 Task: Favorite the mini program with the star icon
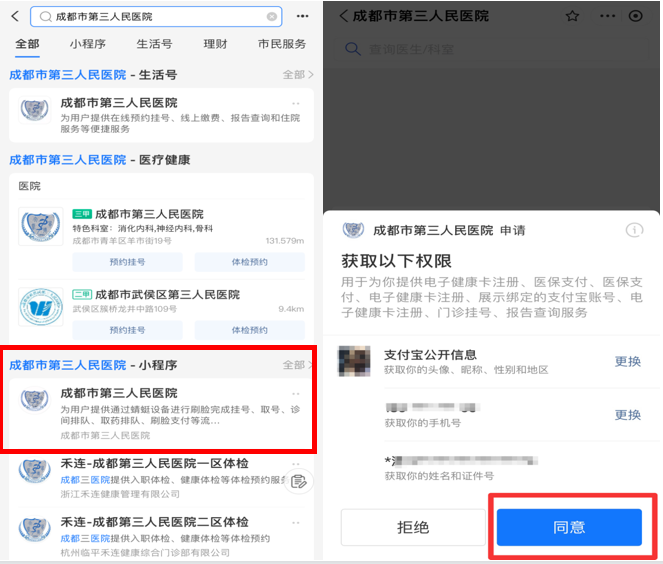[x=572, y=16]
